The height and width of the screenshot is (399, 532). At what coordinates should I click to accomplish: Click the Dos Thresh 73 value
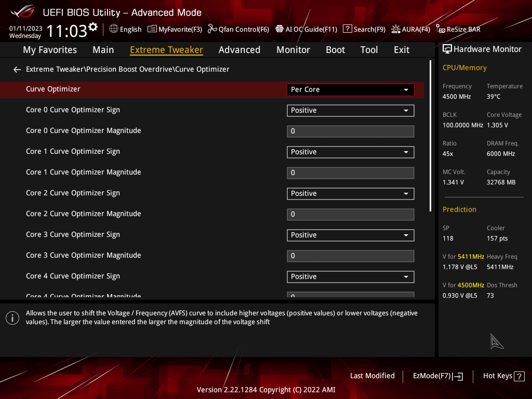click(x=490, y=296)
